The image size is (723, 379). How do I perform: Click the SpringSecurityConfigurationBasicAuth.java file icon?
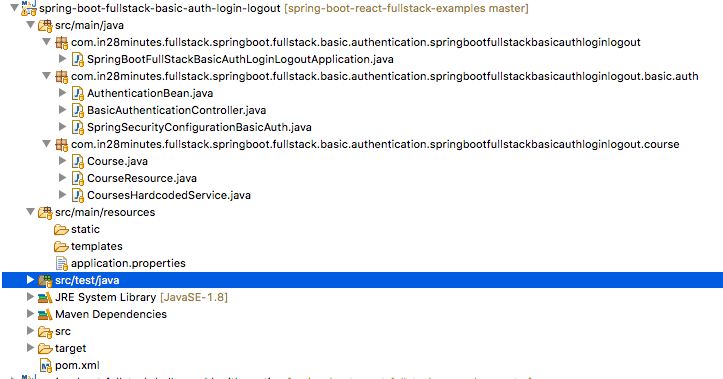pos(77,127)
